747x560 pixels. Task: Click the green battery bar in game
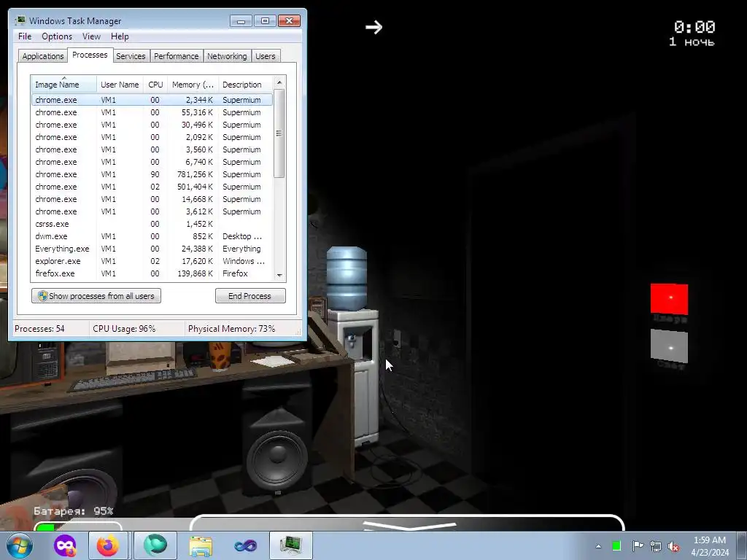click(x=46, y=528)
